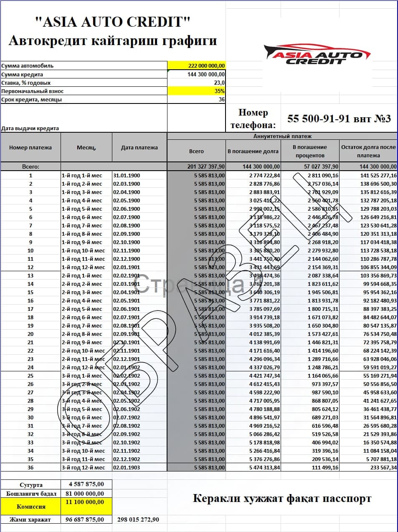Click interest cell 868 807,05
398x532 pixels.
(310, 401)
